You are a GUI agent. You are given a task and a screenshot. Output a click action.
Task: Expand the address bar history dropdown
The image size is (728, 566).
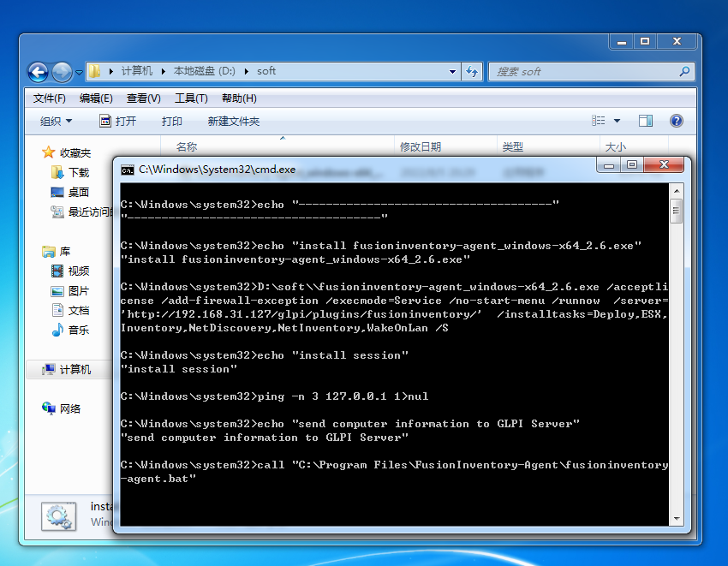point(451,71)
